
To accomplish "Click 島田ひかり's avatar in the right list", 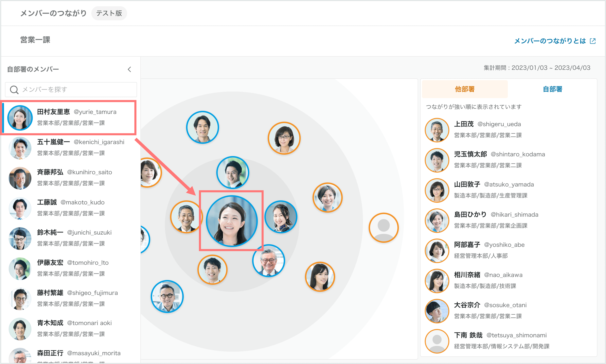I will [x=437, y=221].
